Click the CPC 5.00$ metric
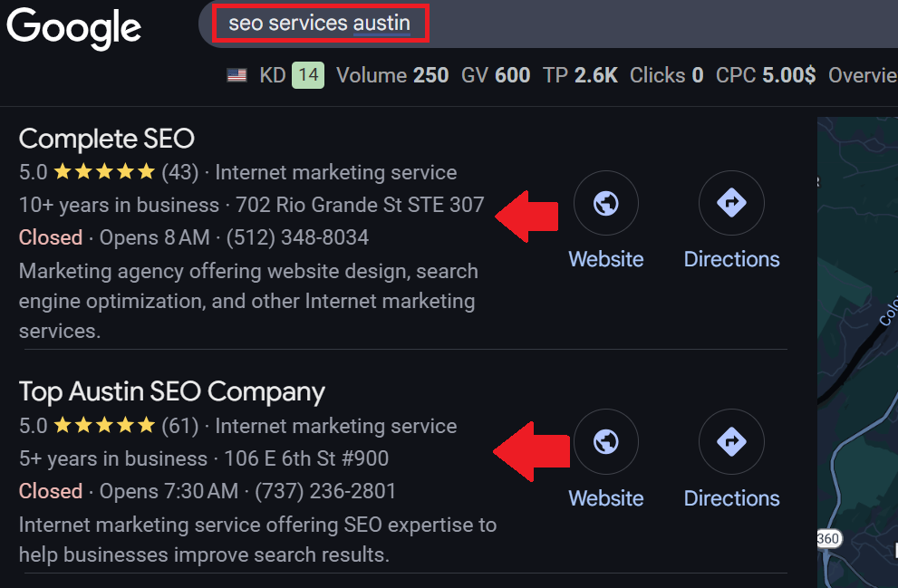This screenshot has height=588, width=898. point(766,75)
